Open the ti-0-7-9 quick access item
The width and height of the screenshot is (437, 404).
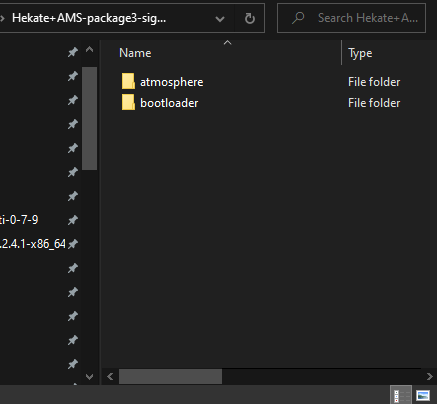[x=19, y=220]
